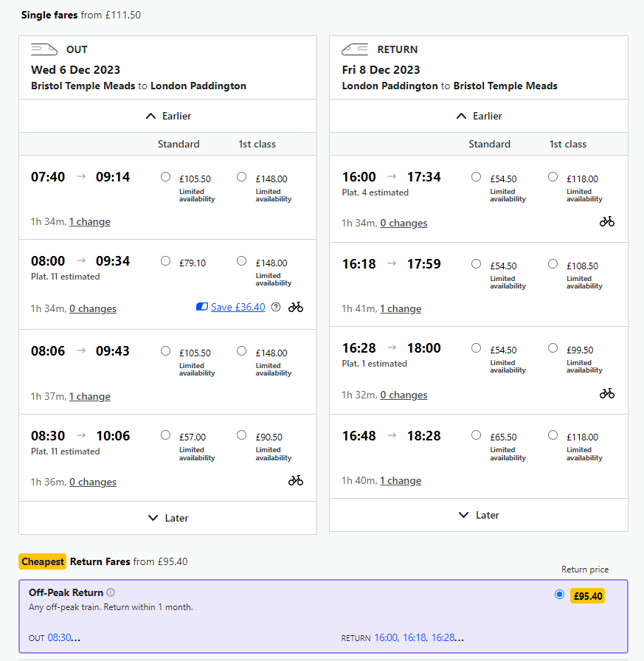Click the help icon beside Save £36.40

276,308
